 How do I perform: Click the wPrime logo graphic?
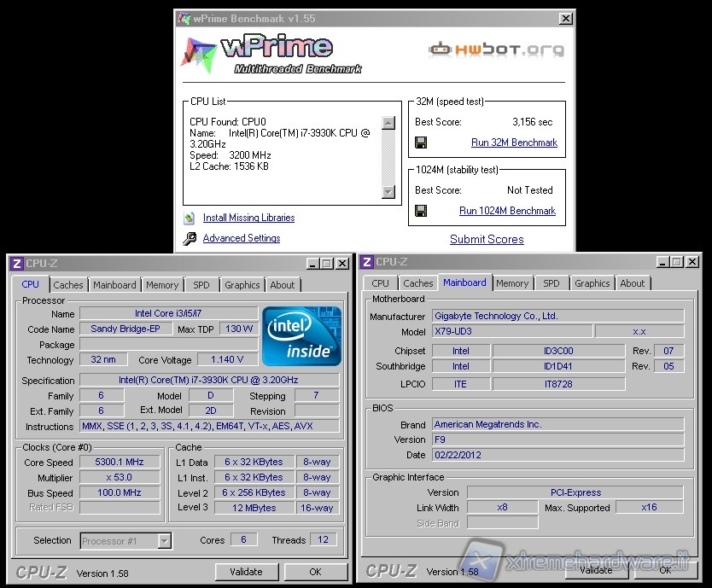point(270,53)
